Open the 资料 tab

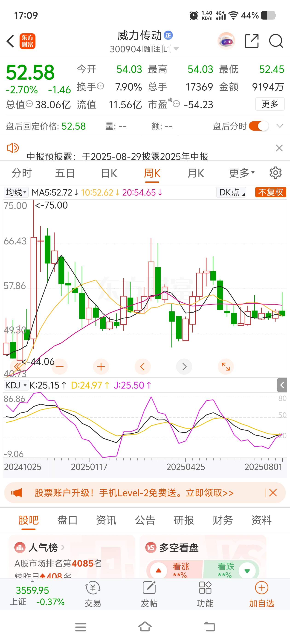click(x=261, y=520)
